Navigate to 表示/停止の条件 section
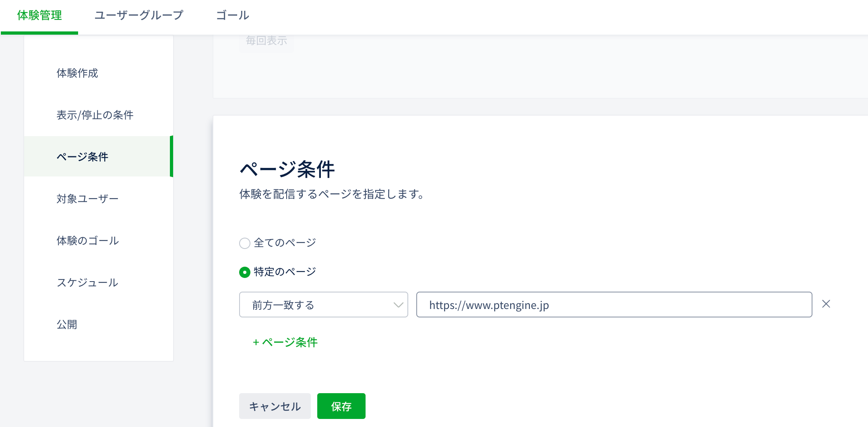The height and width of the screenshot is (427, 868). click(x=95, y=115)
